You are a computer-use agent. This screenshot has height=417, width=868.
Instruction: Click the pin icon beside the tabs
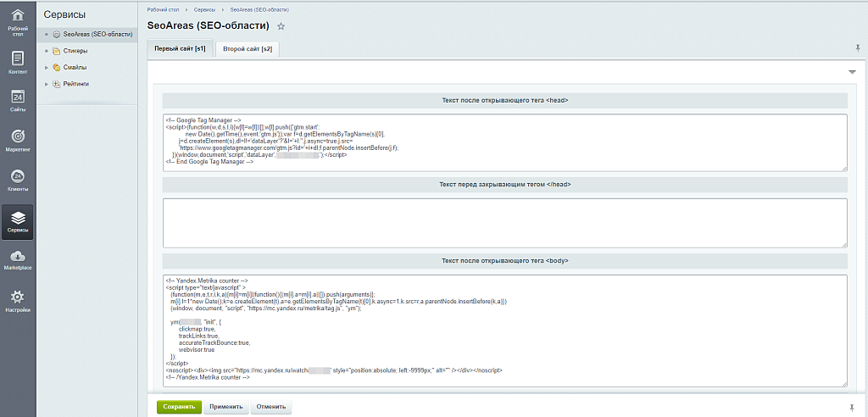(x=858, y=49)
